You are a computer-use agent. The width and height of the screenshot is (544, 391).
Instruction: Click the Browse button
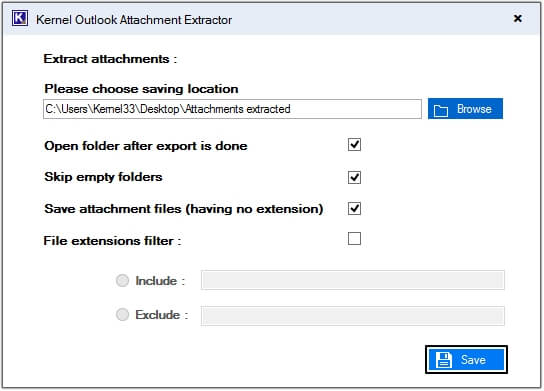[465, 109]
